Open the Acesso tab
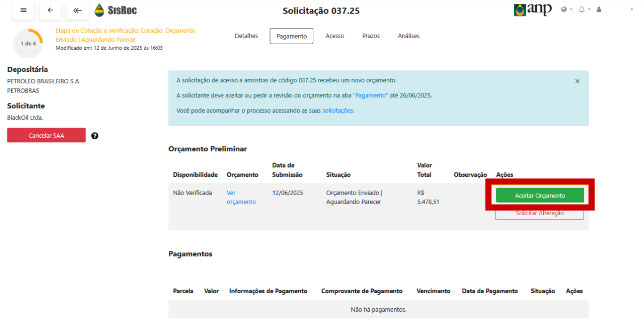This screenshot has width=644, height=329. 334,36
